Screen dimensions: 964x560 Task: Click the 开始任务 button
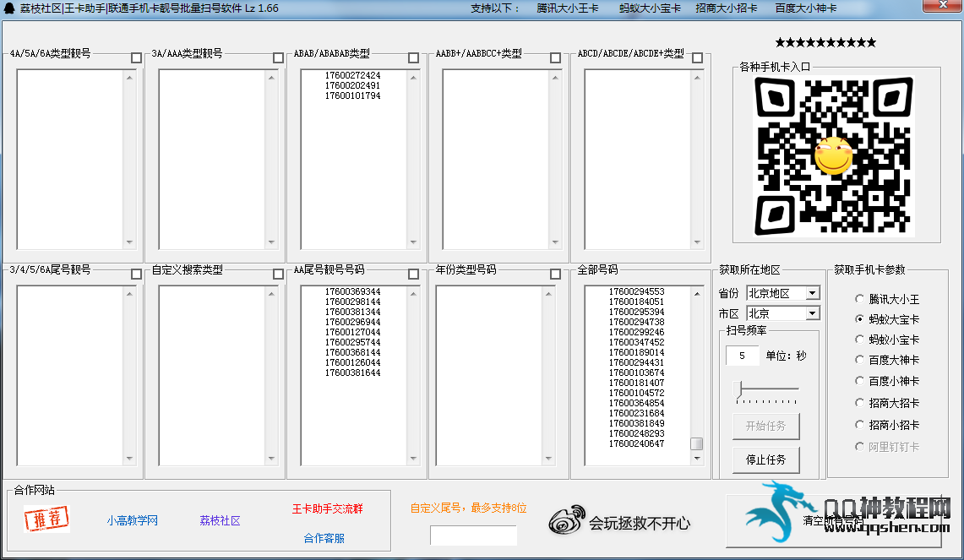point(766,426)
